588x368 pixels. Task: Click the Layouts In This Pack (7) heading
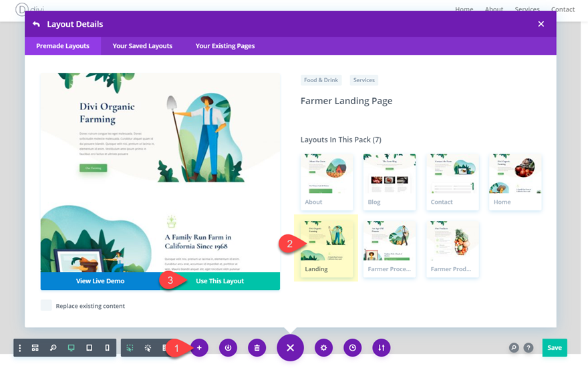click(x=341, y=140)
